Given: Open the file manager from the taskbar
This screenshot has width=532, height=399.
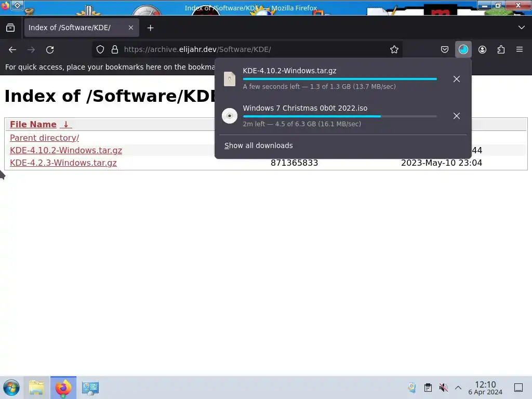Looking at the screenshot, I should [36, 388].
